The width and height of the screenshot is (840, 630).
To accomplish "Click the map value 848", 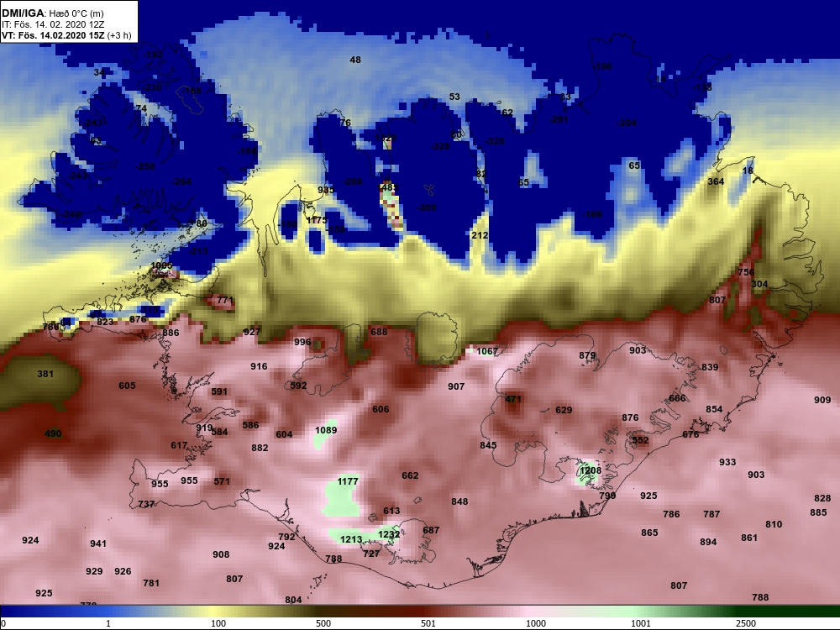I will 459,502.
